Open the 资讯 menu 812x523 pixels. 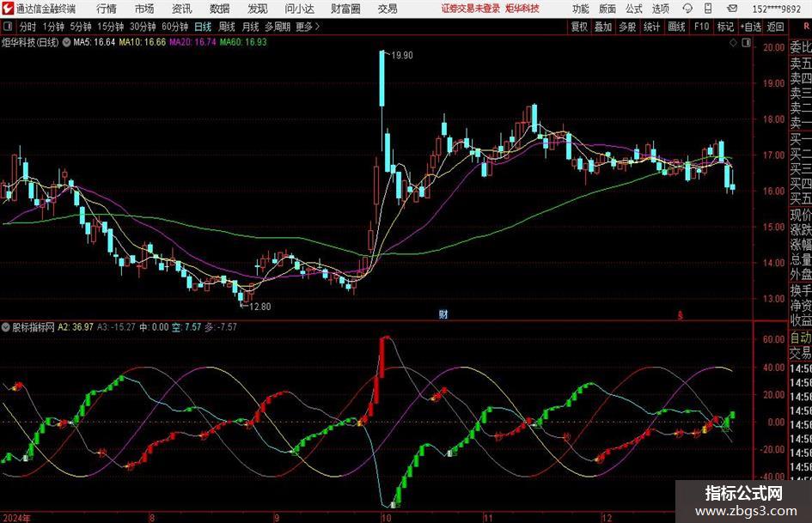tap(182, 9)
